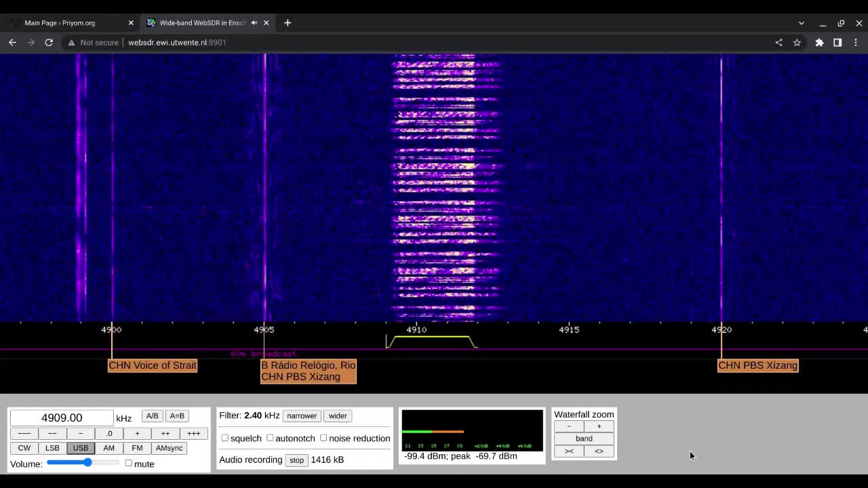Viewport: 868px width, 488px height.
Task: Enable the autonotch checkbox
Action: click(270, 438)
